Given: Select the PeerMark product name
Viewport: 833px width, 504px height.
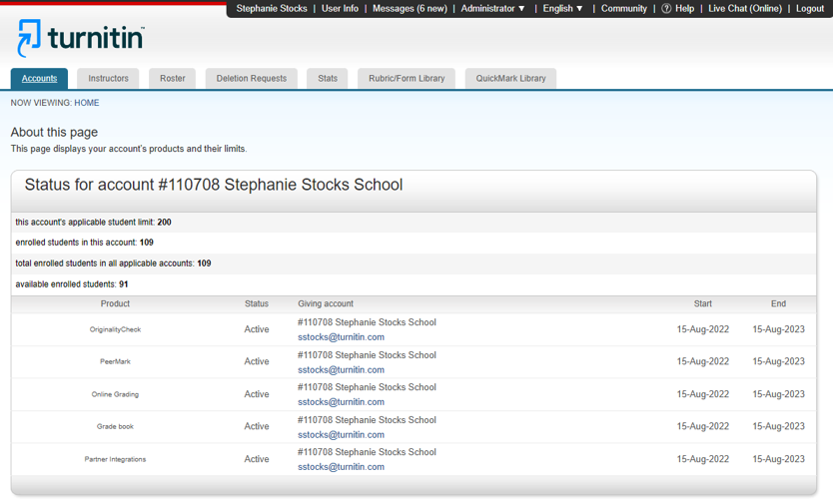Looking at the screenshot, I should pyautogui.click(x=115, y=361).
